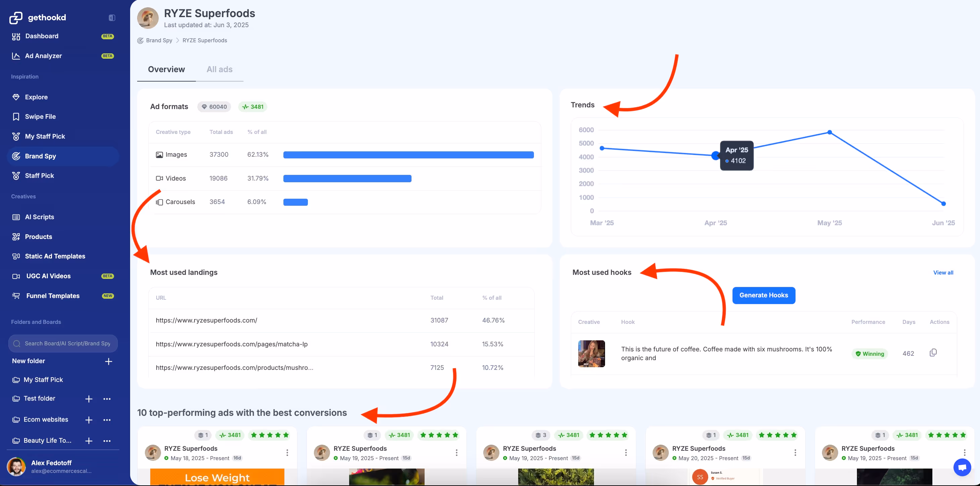Screen dimensions: 980x486
Task: Add a new folder with plus icon
Action: coord(108,361)
